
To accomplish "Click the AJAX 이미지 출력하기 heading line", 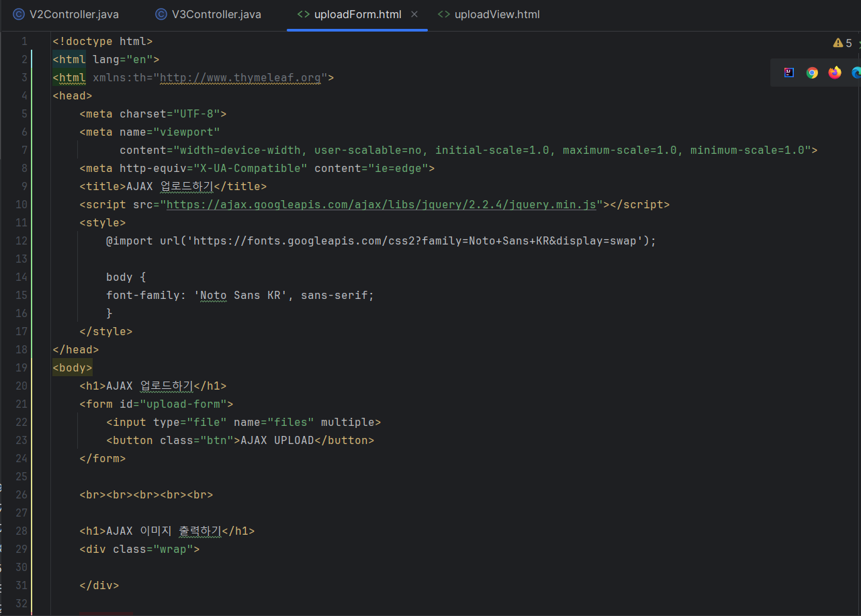I will point(167,531).
